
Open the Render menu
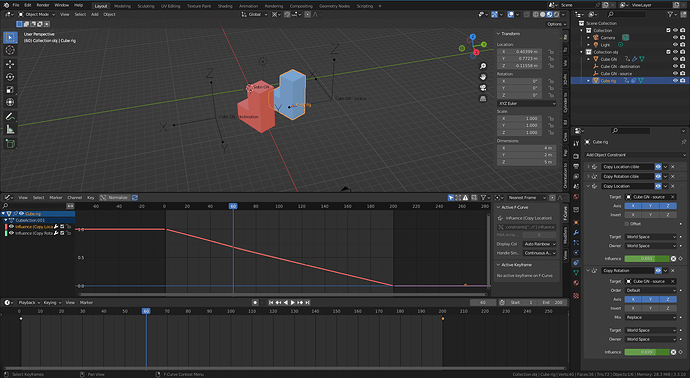pyautogui.click(x=43, y=5)
